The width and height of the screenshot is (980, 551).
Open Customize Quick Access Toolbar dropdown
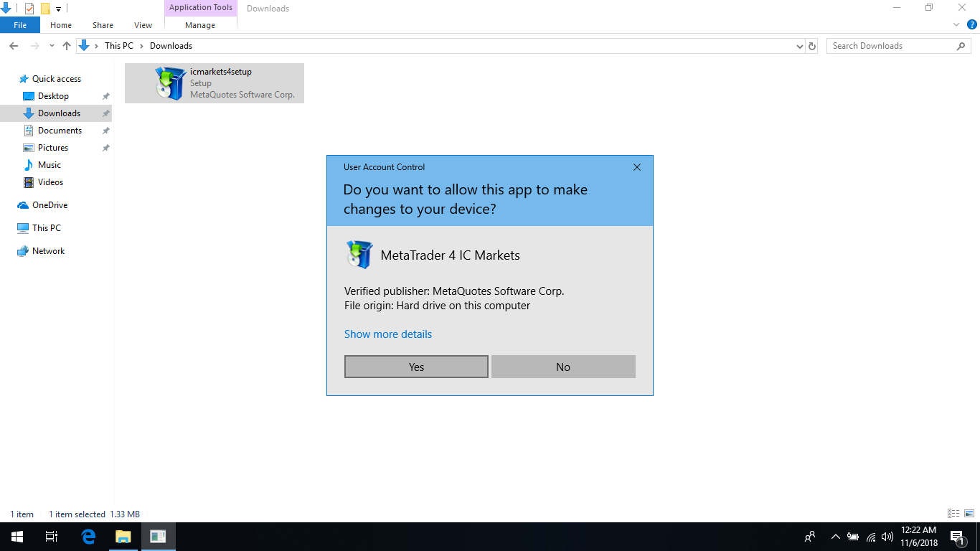click(58, 9)
